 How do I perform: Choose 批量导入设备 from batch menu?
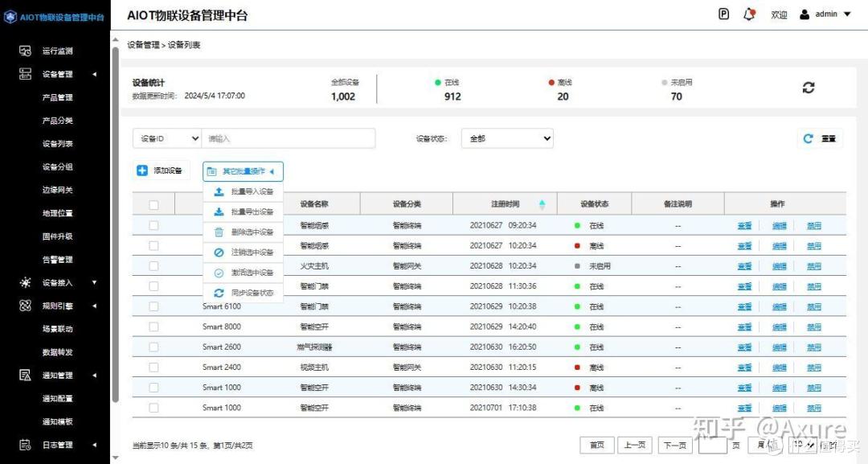[x=252, y=192]
